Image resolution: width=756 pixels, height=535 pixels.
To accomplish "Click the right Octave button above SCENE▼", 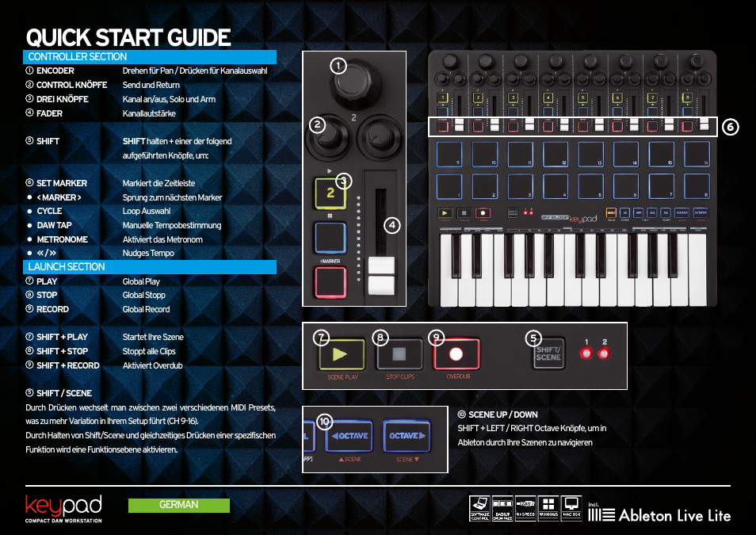I will (x=407, y=436).
